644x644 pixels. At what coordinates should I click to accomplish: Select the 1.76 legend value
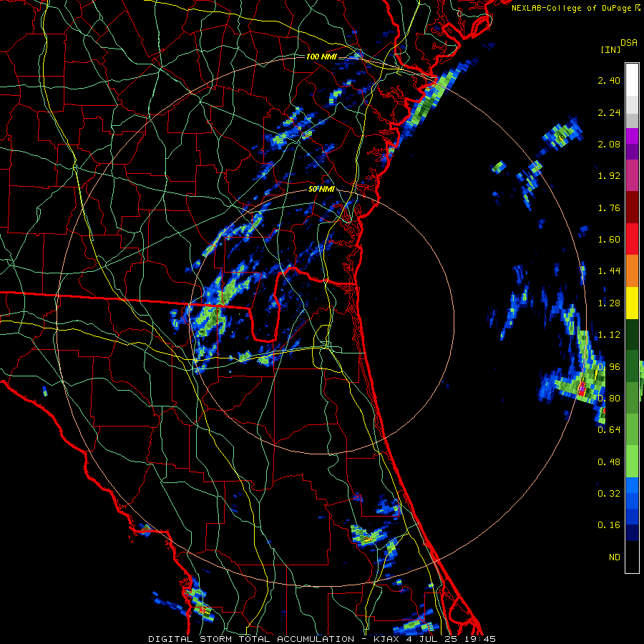pyautogui.click(x=609, y=208)
